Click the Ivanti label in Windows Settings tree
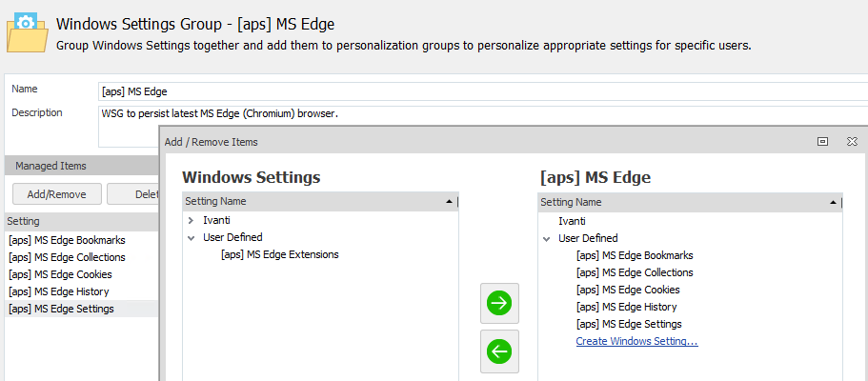868x381 pixels. click(216, 220)
